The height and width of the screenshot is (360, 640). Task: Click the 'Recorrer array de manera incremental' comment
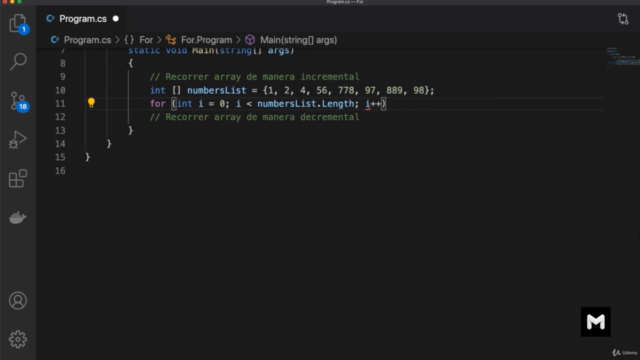(254, 77)
